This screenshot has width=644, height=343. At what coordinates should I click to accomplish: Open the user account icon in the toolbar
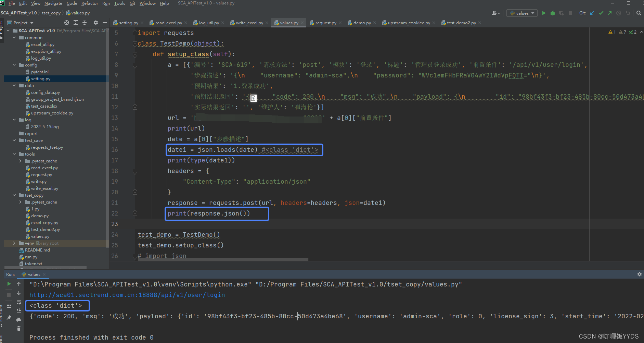click(496, 13)
